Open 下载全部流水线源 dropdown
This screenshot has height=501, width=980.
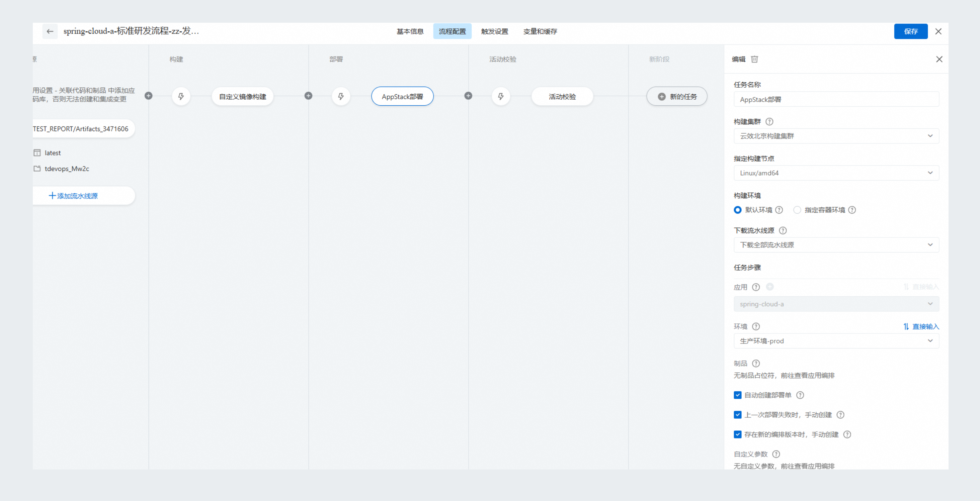(x=836, y=245)
